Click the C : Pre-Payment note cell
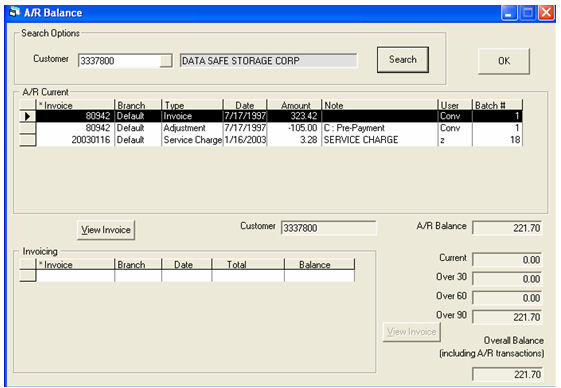The height and width of the screenshot is (388, 561). pyautogui.click(x=380, y=128)
